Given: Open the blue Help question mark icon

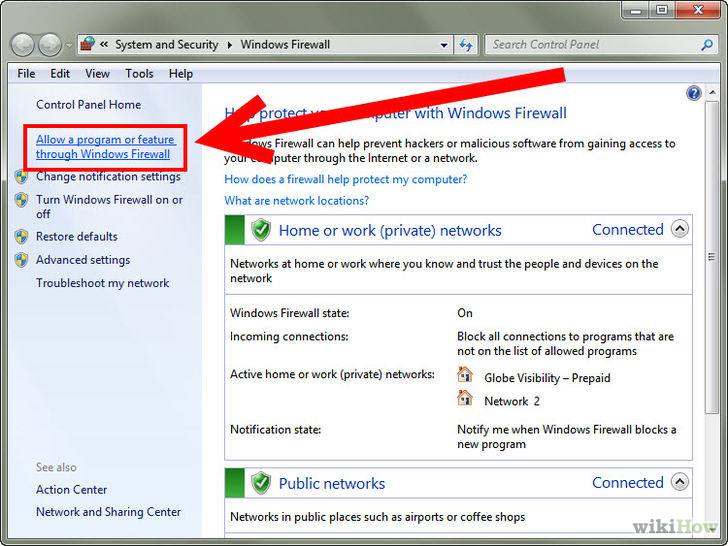Looking at the screenshot, I should pos(694,93).
